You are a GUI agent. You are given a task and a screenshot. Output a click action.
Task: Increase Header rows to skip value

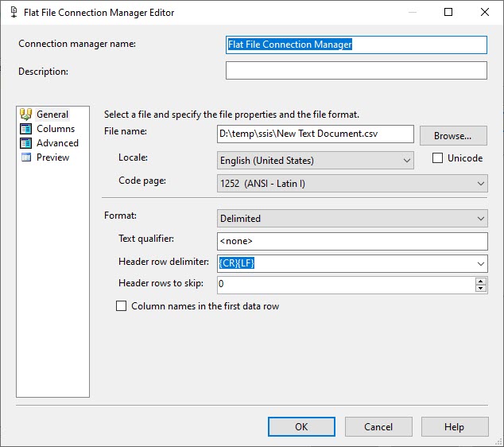click(x=480, y=281)
